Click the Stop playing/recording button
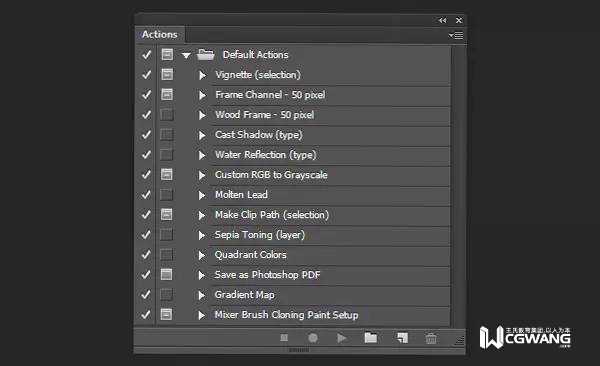Viewport: 600px width, 366px height. click(x=284, y=338)
